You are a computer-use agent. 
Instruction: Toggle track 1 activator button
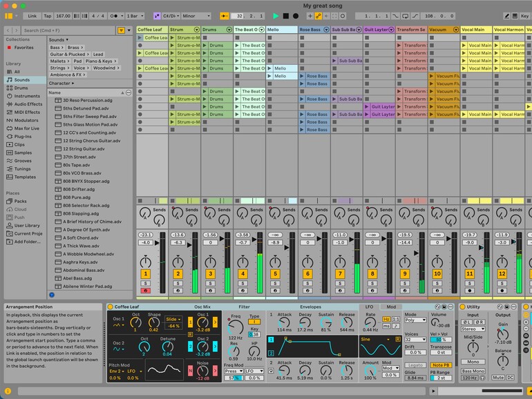(x=146, y=274)
